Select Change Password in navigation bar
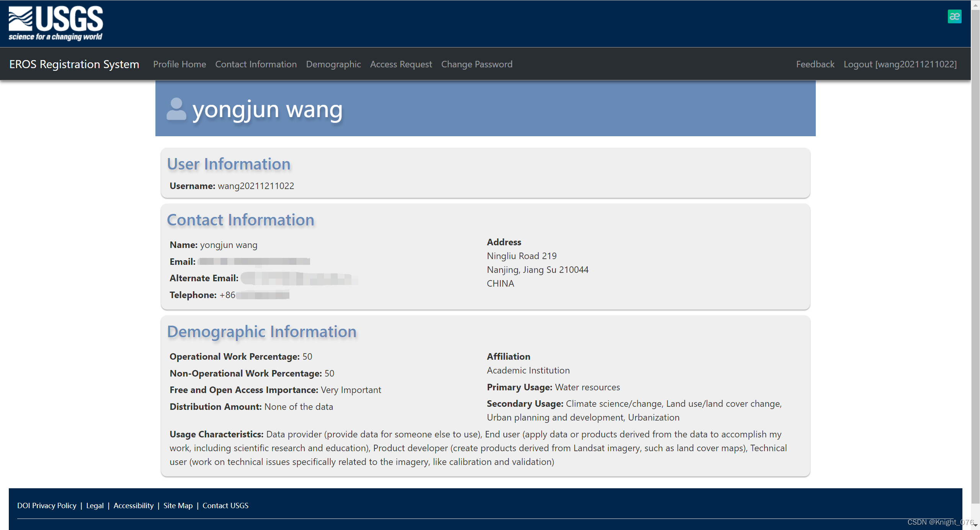 (477, 64)
